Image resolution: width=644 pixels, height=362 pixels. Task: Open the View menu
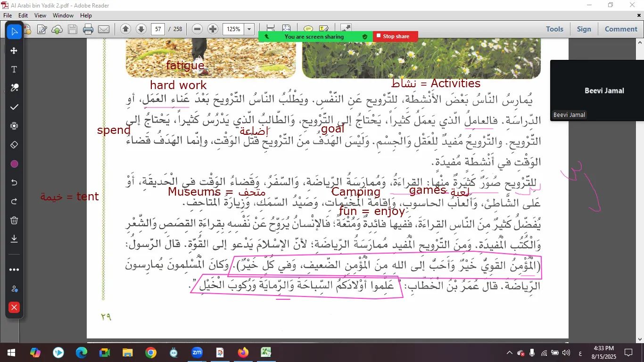point(40,16)
